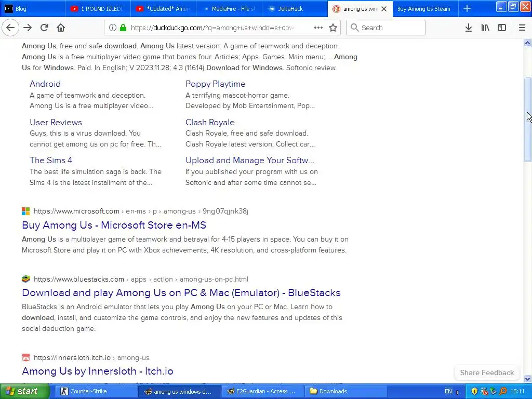Screen dimensions: 532x399
Task: Click the Search input field
Action: tap(385, 28)
